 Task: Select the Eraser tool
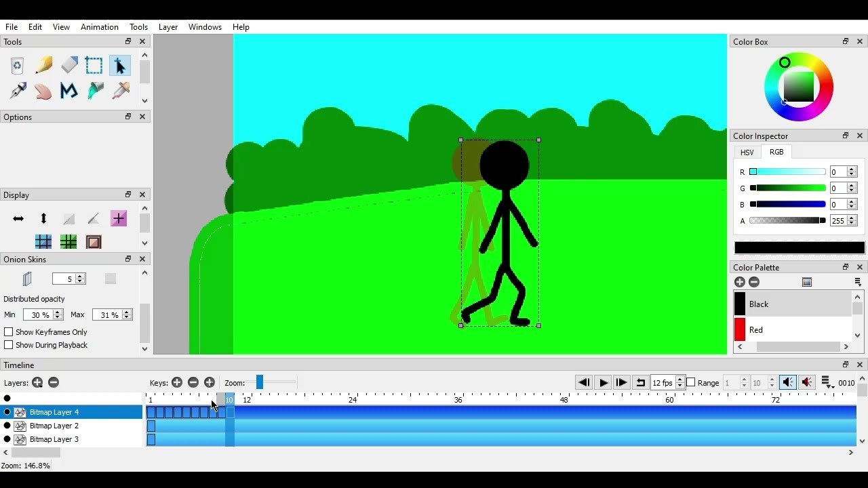click(x=69, y=66)
